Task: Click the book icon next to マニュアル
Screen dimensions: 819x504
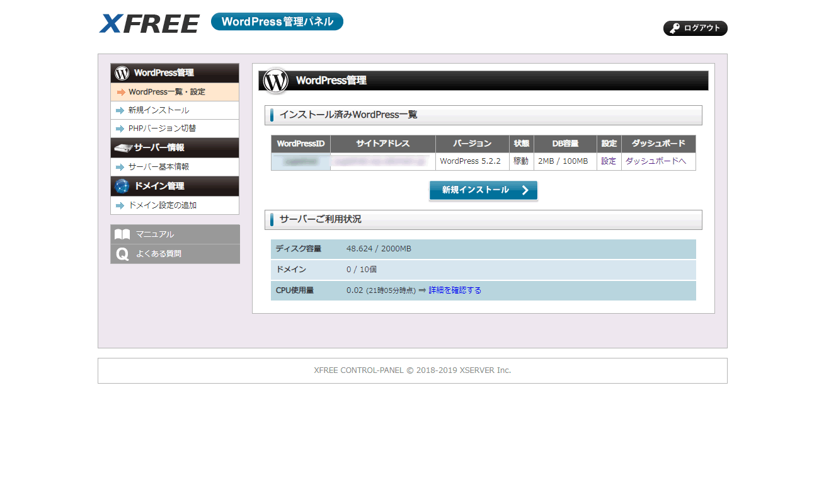Action: click(122, 234)
